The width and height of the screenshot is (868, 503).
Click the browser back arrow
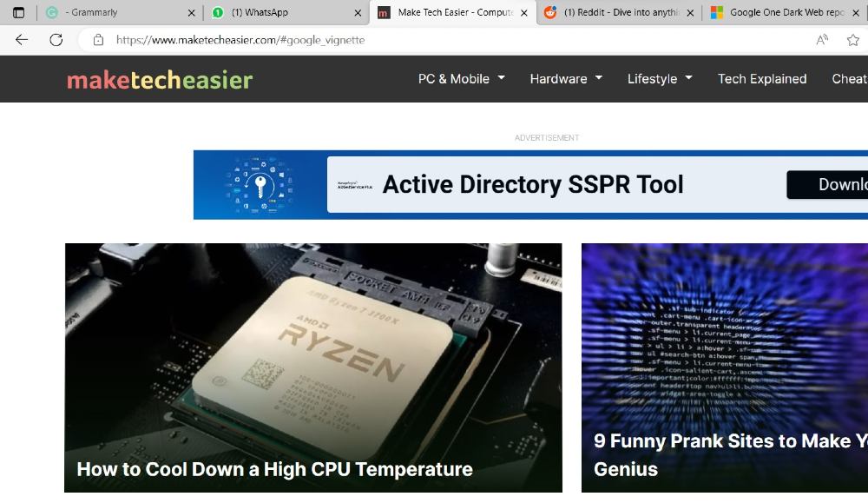tap(22, 40)
